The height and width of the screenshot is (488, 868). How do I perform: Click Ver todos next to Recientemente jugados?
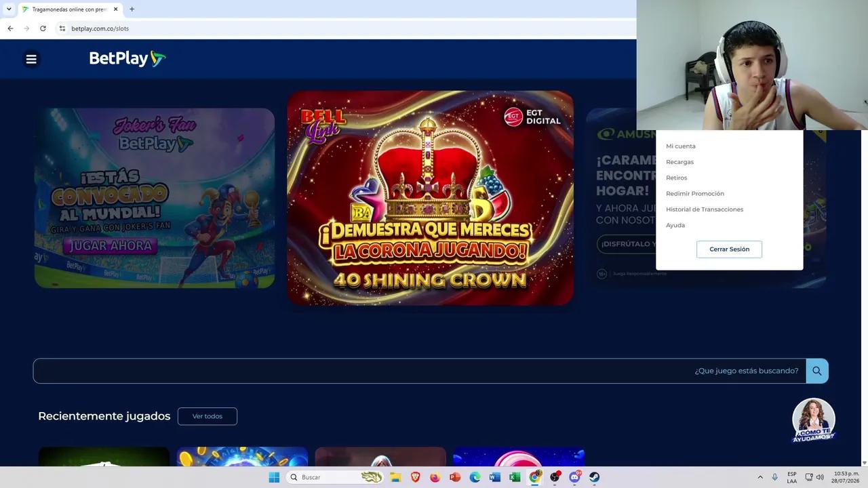(x=208, y=416)
